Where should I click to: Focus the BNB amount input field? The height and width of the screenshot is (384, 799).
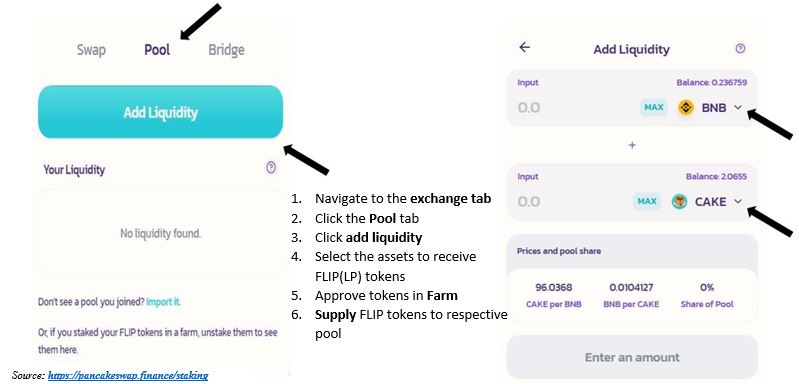575,107
